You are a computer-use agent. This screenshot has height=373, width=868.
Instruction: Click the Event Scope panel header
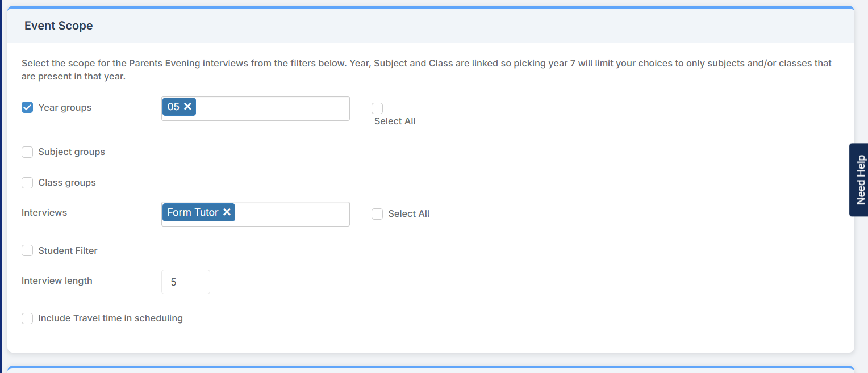[59, 26]
